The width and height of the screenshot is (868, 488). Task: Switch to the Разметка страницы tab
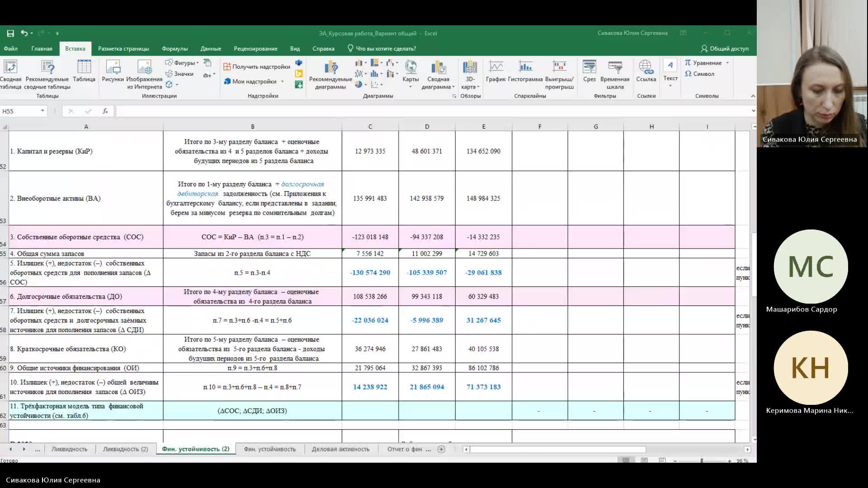(123, 48)
